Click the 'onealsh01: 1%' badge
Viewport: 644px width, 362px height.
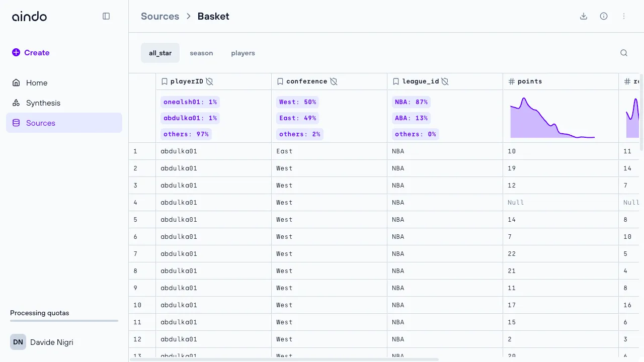(x=190, y=102)
